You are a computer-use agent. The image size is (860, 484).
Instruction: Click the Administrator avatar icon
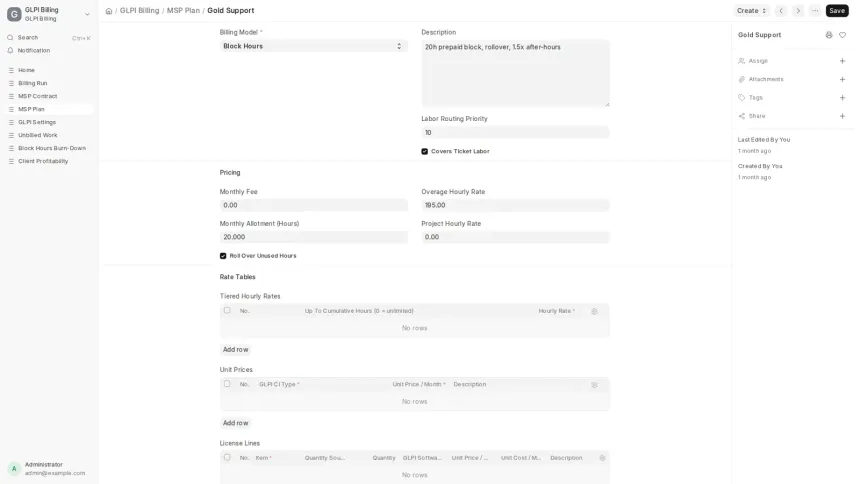pos(14,469)
